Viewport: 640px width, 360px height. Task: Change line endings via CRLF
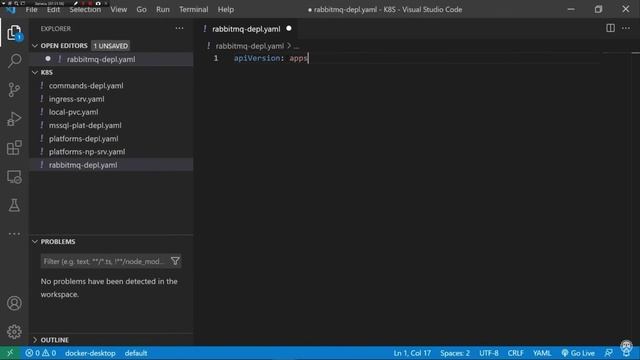pyautogui.click(x=516, y=353)
